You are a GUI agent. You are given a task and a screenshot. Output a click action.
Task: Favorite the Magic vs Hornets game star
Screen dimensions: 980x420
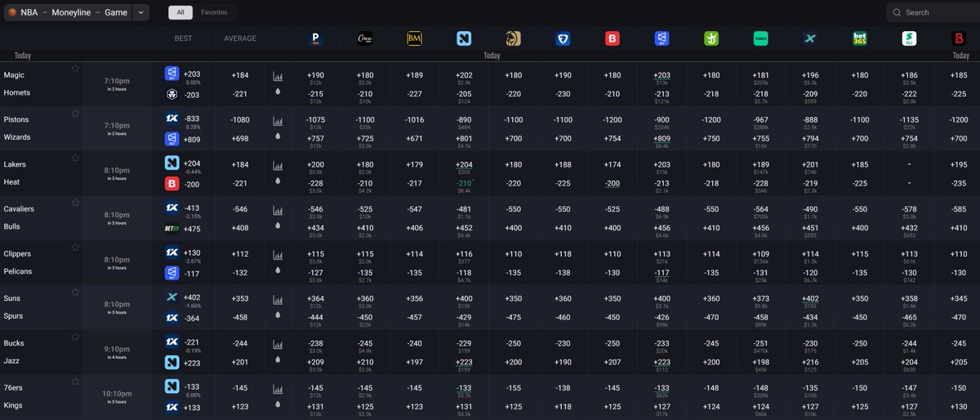75,69
